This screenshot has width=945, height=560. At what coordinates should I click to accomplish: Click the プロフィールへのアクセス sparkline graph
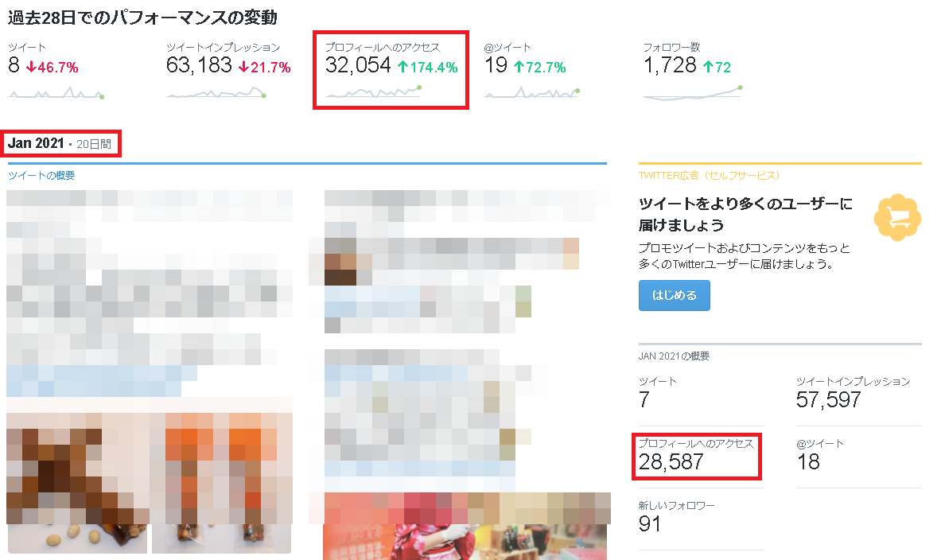(374, 91)
